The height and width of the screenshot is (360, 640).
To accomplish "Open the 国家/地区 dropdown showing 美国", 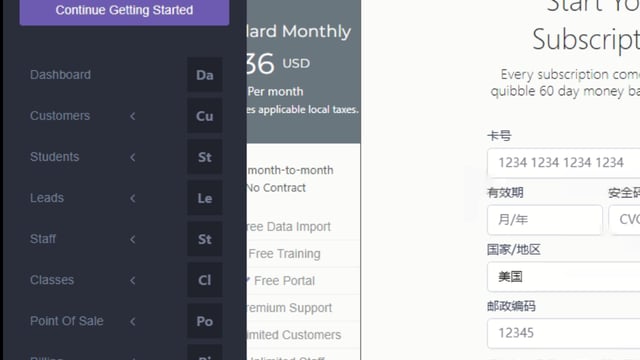I will (564, 277).
